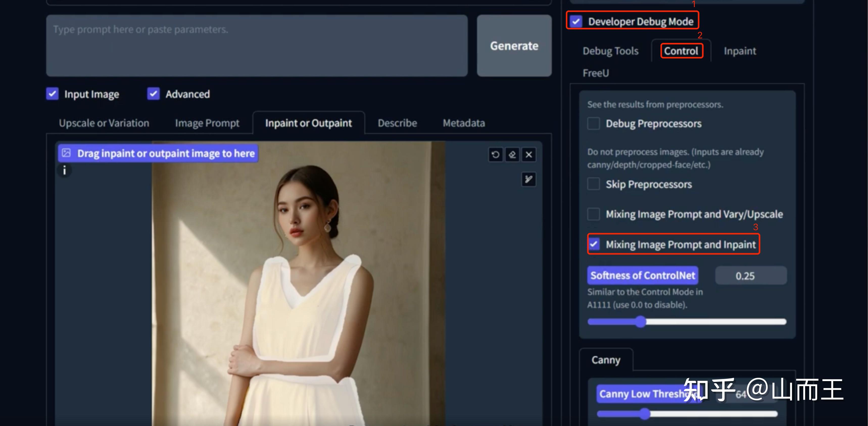868x426 pixels.
Task: Click the undo icon on the inpaint canvas
Action: click(x=495, y=155)
